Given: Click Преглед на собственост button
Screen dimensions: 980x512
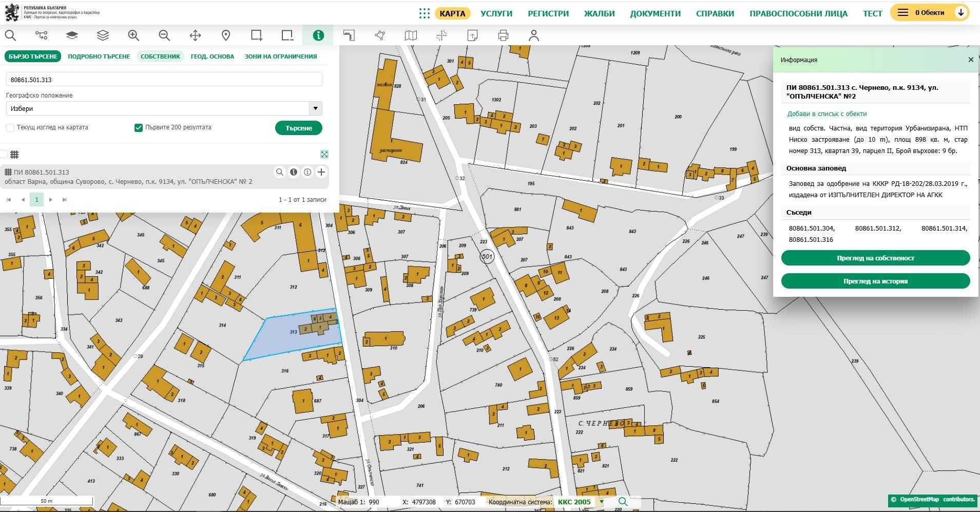Looking at the screenshot, I should [x=875, y=258].
